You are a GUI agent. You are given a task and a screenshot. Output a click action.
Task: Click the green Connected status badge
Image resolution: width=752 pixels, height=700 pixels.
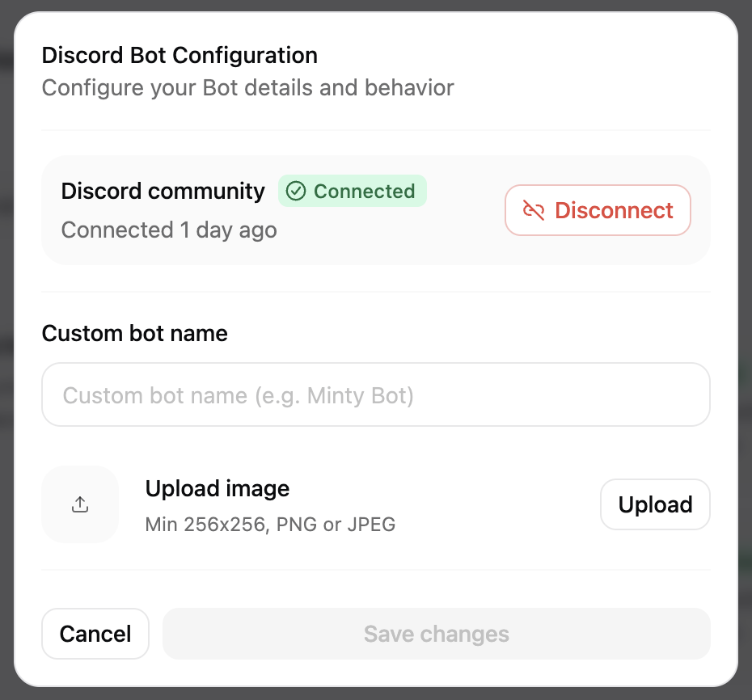click(x=353, y=191)
